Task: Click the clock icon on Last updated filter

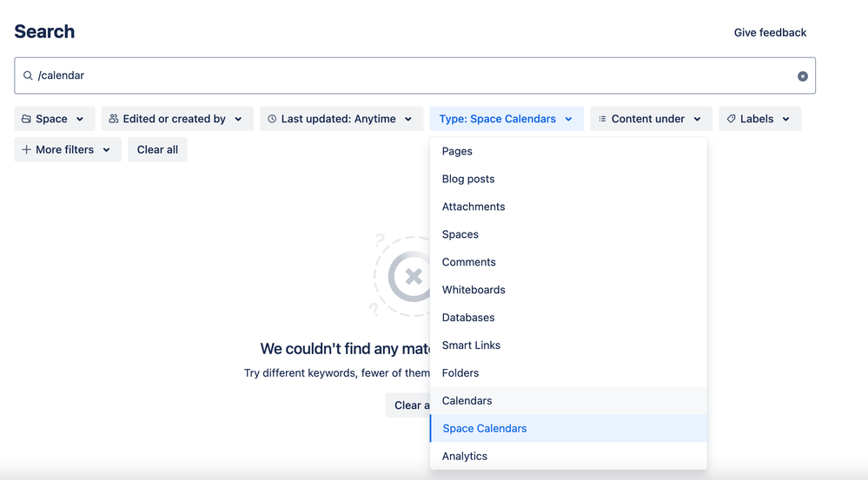Action: (x=272, y=119)
